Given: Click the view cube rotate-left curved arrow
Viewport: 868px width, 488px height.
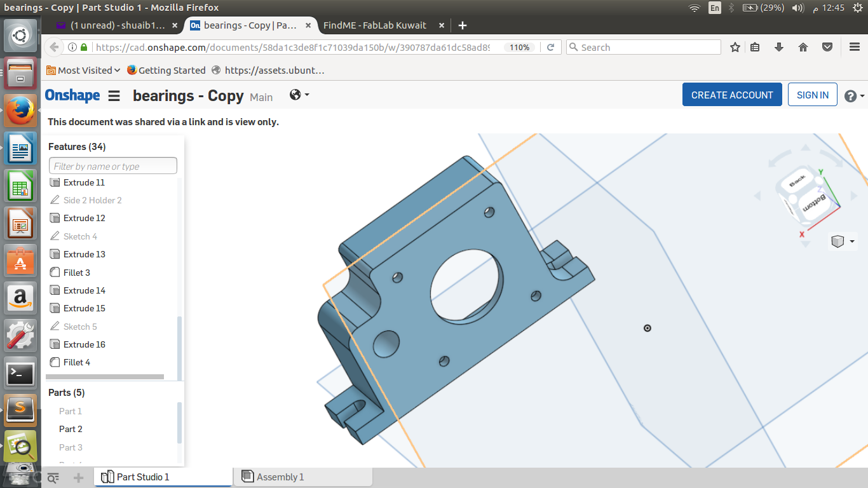Looking at the screenshot, I should pos(780,158).
